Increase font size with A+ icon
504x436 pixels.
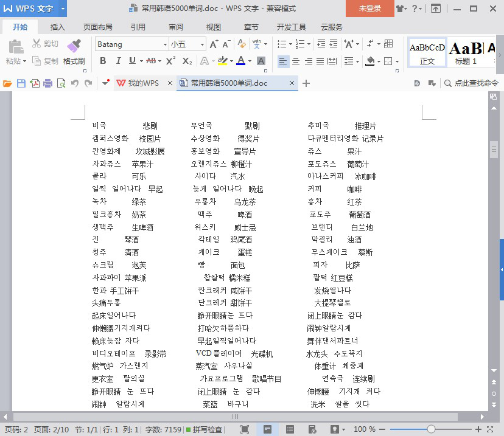(214, 44)
